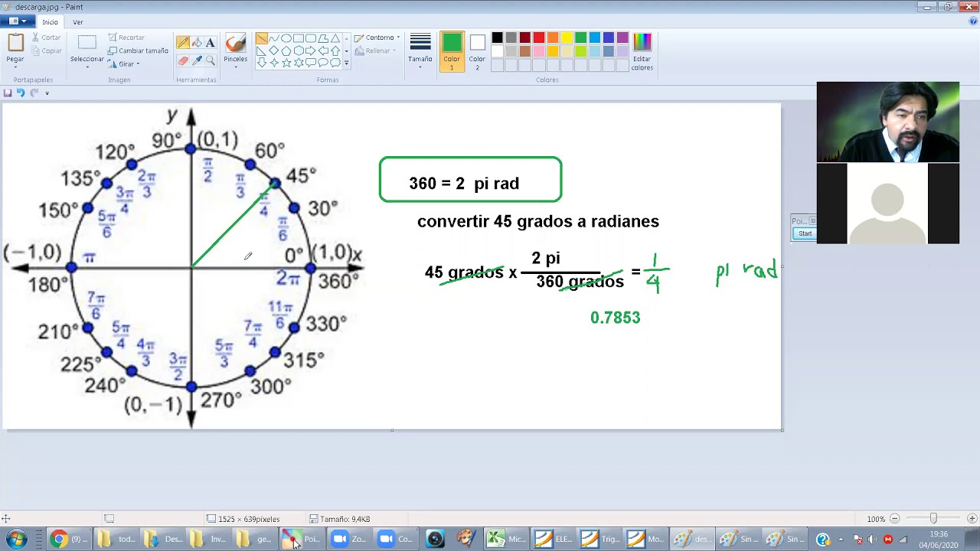Adjust the zoom level slider

click(933, 519)
